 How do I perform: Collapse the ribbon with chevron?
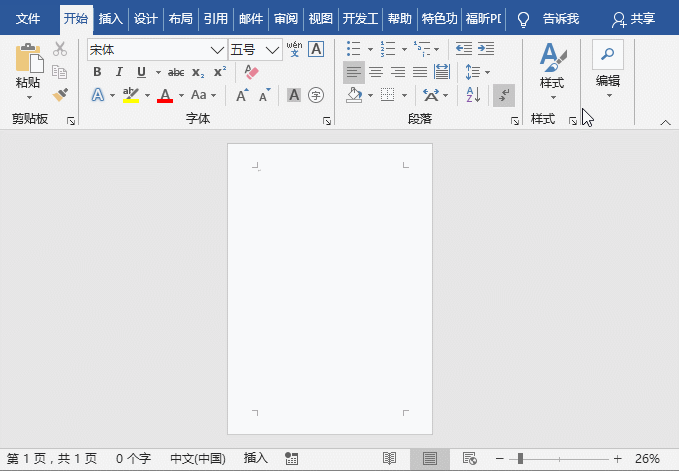tap(665, 123)
